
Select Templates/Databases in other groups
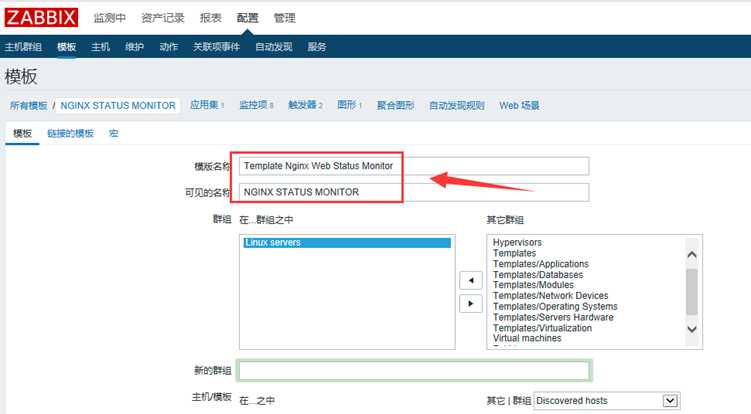(x=538, y=275)
